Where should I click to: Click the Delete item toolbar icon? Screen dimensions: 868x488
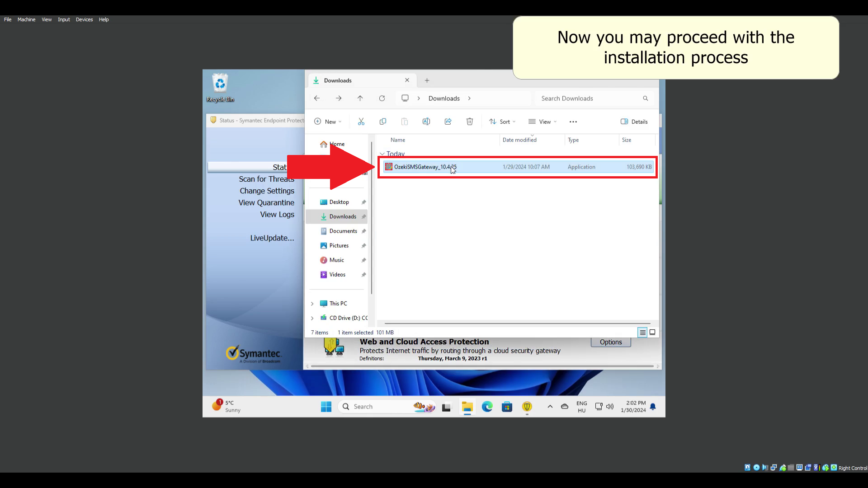(470, 122)
